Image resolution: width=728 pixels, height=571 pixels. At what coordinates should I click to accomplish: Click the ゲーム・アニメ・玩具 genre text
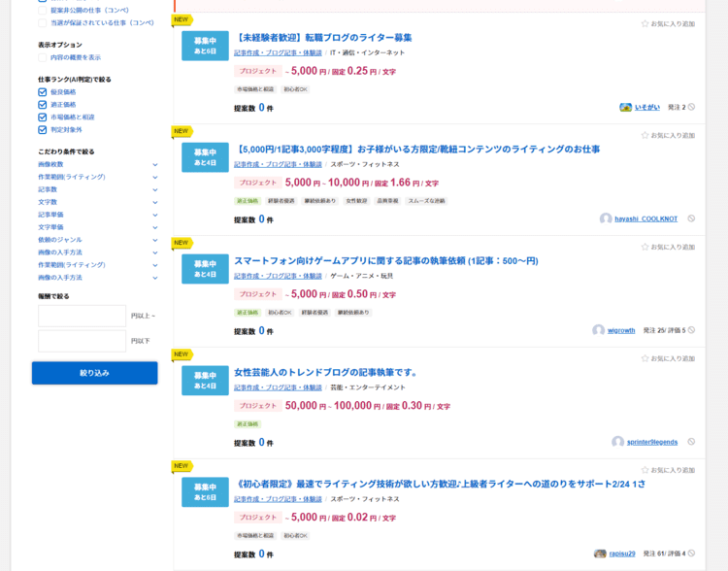pyautogui.click(x=362, y=276)
